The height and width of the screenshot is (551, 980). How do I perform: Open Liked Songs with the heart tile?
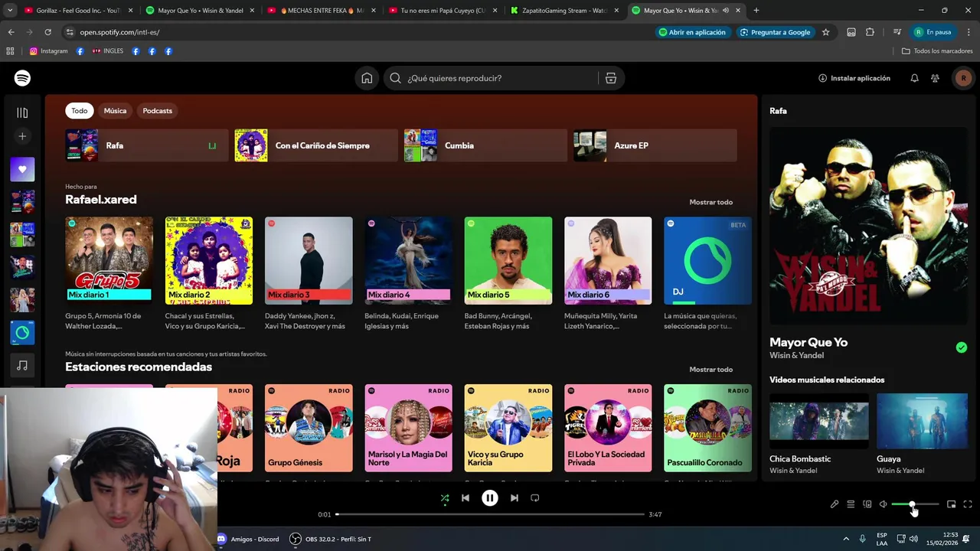click(x=22, y=169)
